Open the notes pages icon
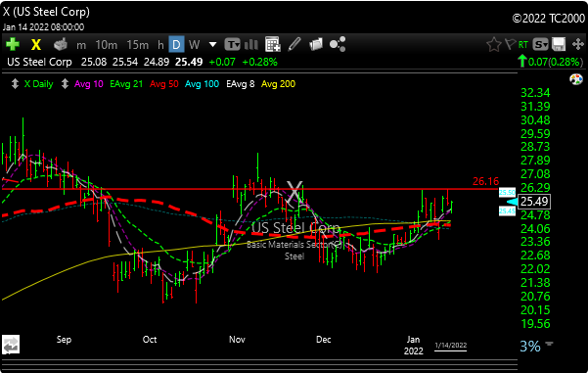Viewport: 588px width, 373px height. [316, 44]
